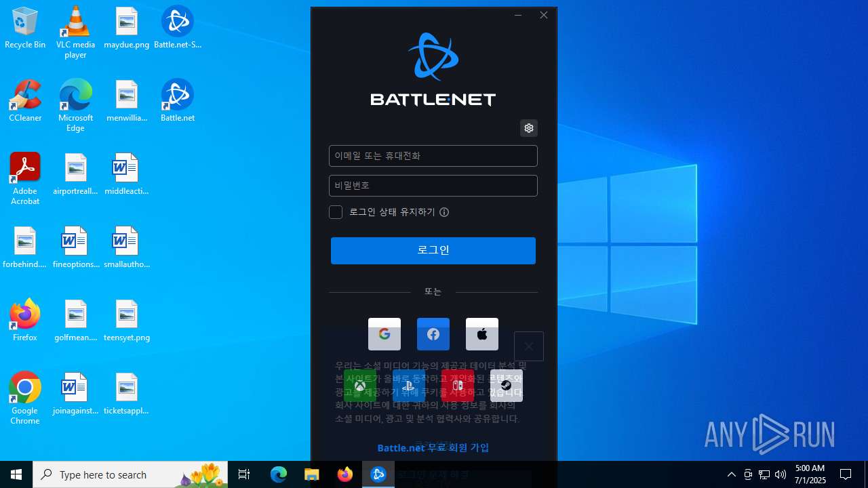
Task: Close the Battle.net login window
Action: point(544,15)
